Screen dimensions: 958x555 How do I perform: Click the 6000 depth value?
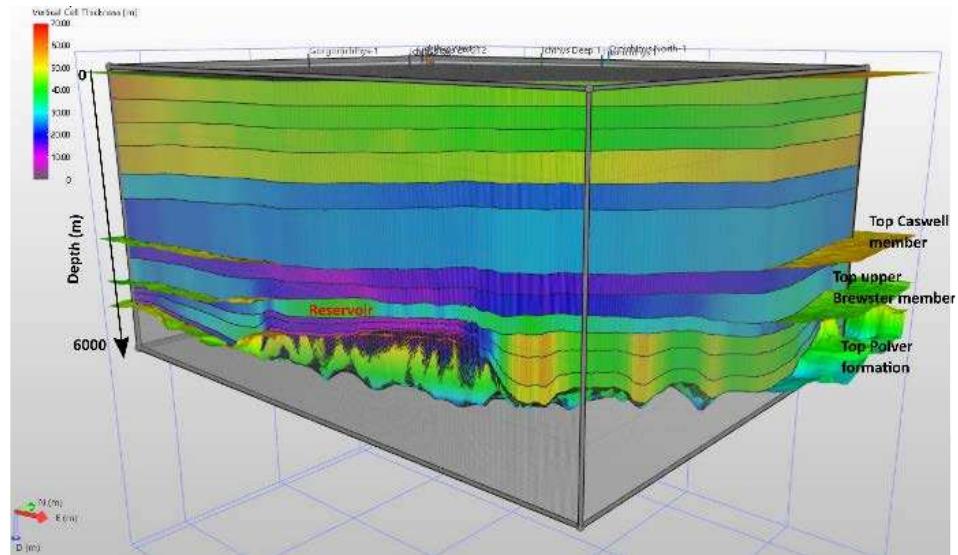coord(89,345)
